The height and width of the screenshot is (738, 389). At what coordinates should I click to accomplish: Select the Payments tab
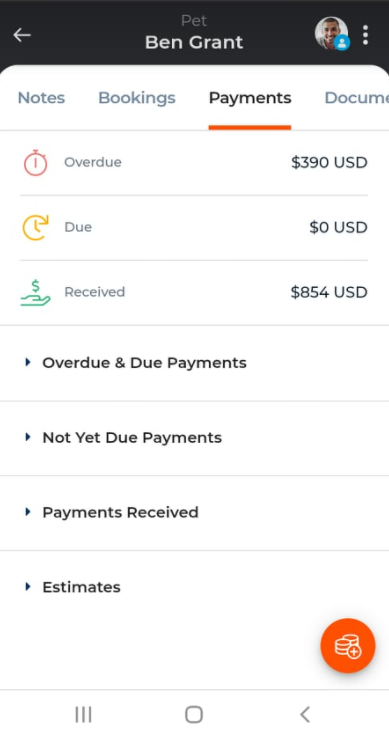click(250, 98)
